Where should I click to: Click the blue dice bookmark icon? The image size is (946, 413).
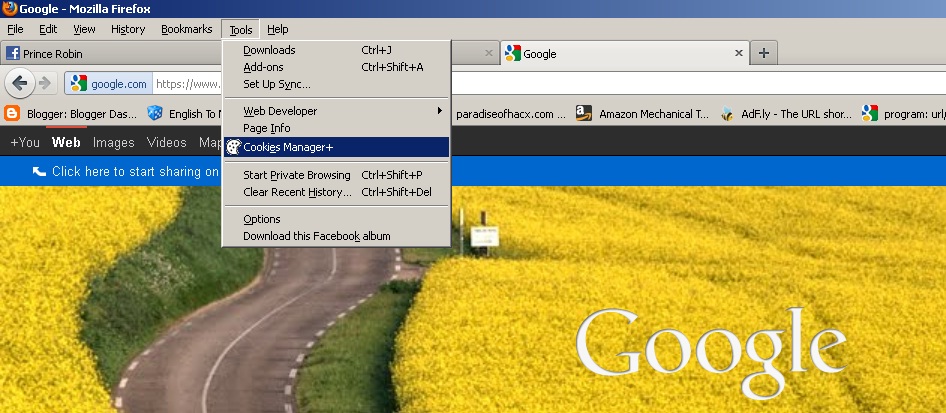[154, 113]
